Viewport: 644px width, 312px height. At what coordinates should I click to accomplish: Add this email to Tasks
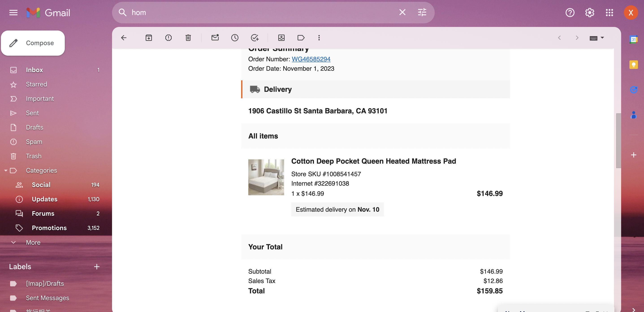pyautogui.click(x=255, y=38)
